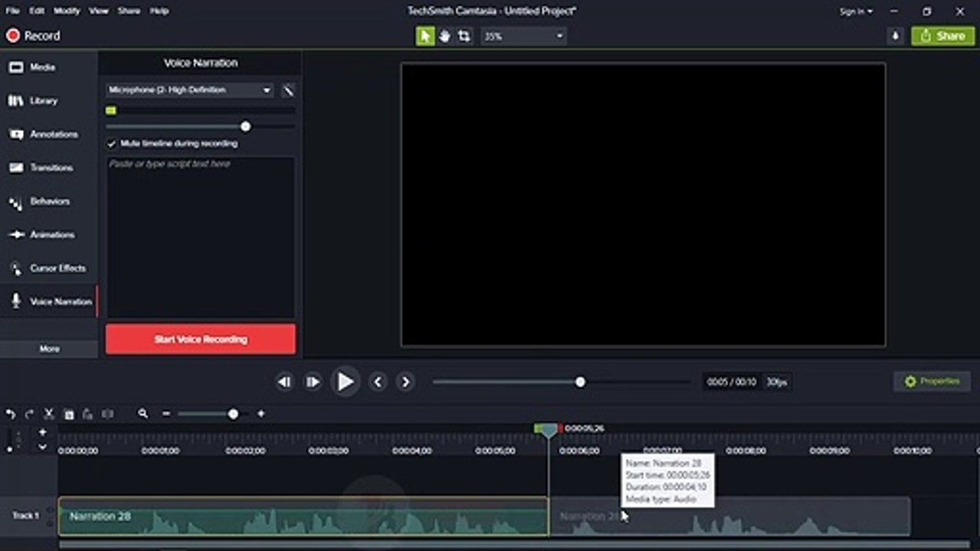Click the download icon near Share

point(895,36)
